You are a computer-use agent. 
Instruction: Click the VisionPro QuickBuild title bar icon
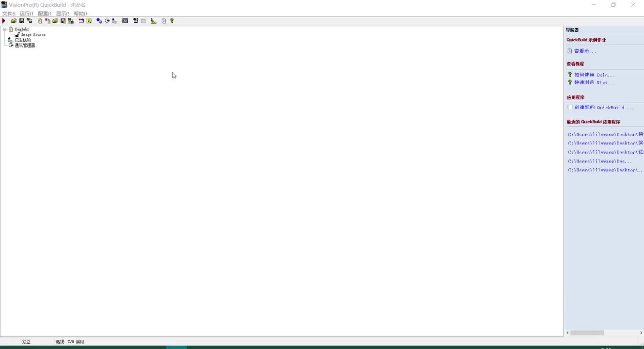click(4, 5)
